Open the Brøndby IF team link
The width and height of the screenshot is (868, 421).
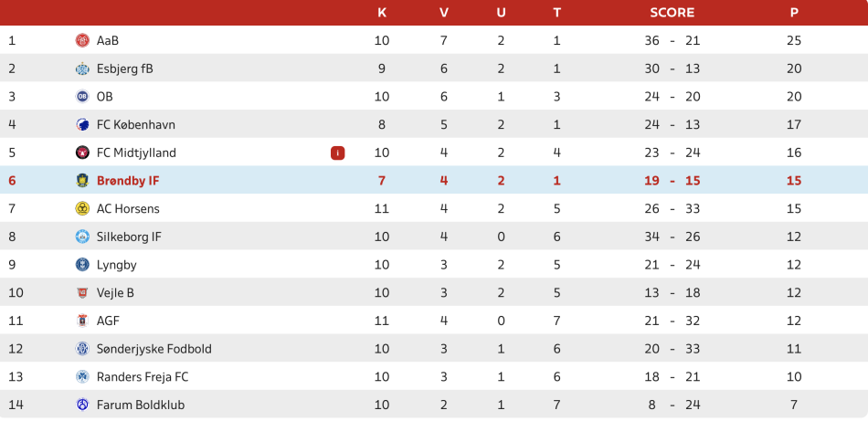tap(128, 181)
